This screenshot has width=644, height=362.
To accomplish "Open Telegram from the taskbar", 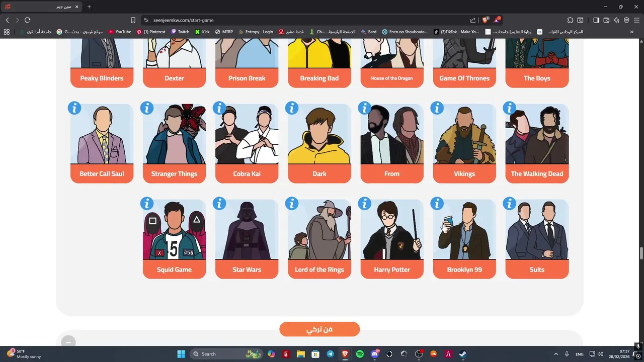I will point(330,354).
